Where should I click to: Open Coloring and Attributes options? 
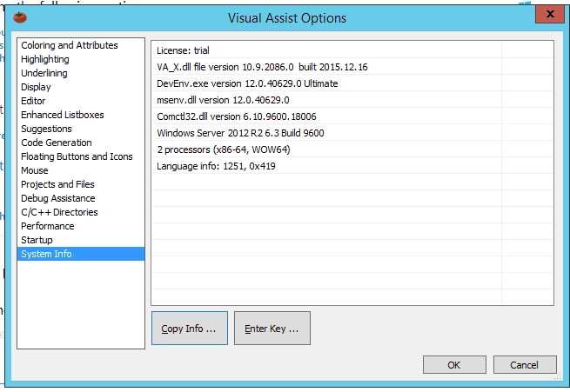(x=81, y=45)
